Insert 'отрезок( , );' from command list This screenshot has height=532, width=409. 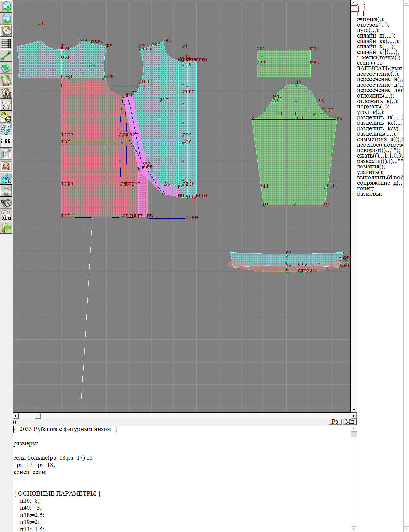(373, 25)
